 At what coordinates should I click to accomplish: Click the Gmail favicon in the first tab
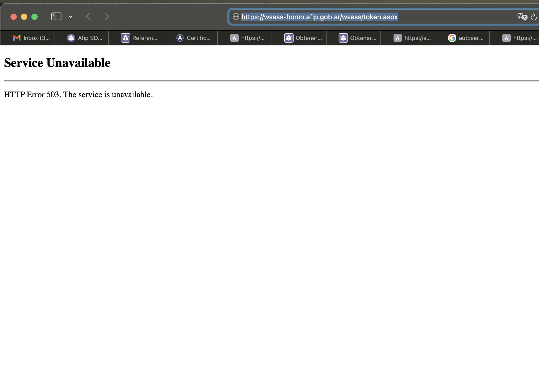coord(17,38)
